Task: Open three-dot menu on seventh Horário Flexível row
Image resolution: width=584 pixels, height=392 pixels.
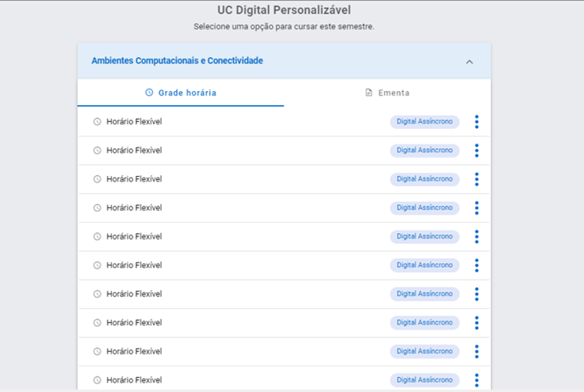Action: (477, 294)
